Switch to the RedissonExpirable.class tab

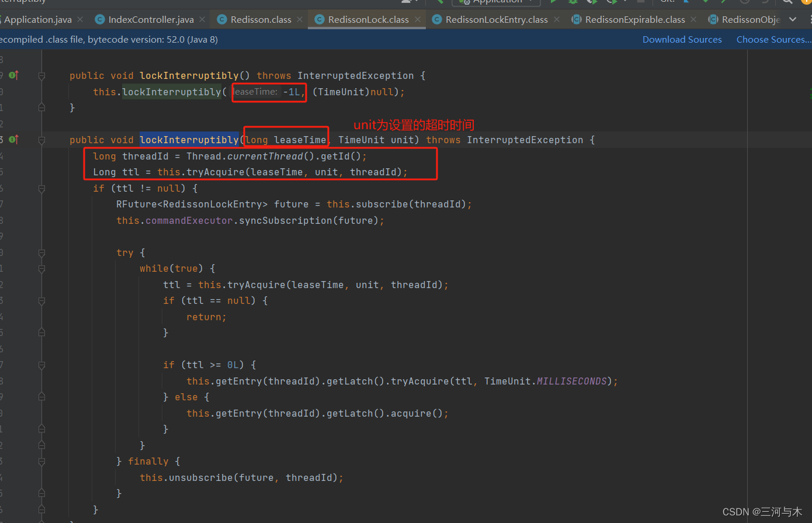[635, 20]
